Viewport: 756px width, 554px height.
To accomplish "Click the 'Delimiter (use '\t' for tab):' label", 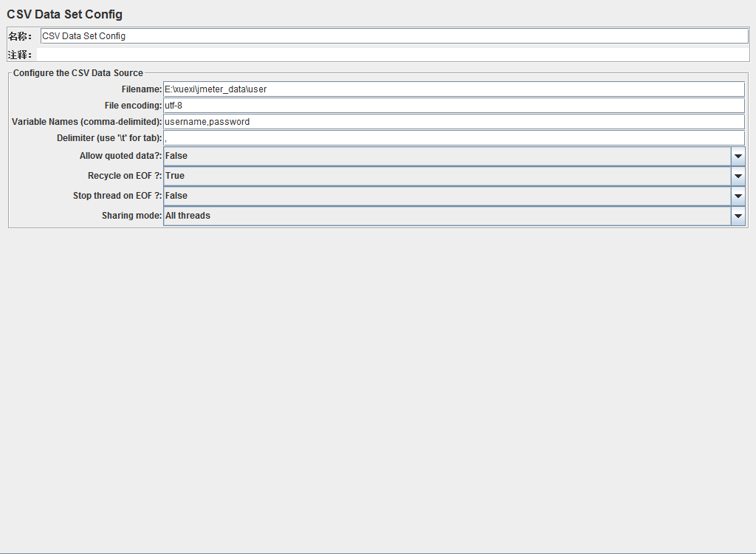I will 109,138.
